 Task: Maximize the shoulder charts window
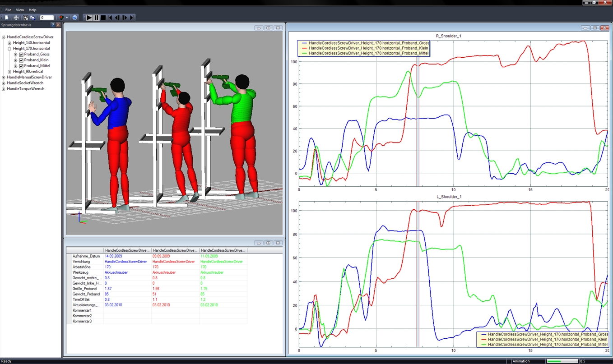[x=595, y=28]
